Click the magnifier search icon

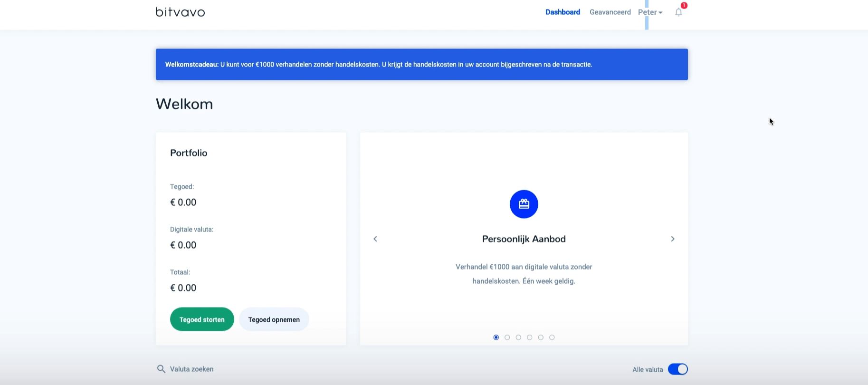click(x=161, y=369)
